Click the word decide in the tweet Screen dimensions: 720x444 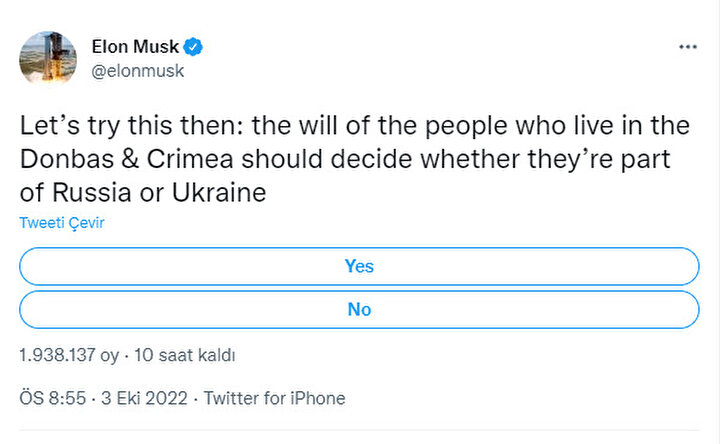click(x=372, y=159)
